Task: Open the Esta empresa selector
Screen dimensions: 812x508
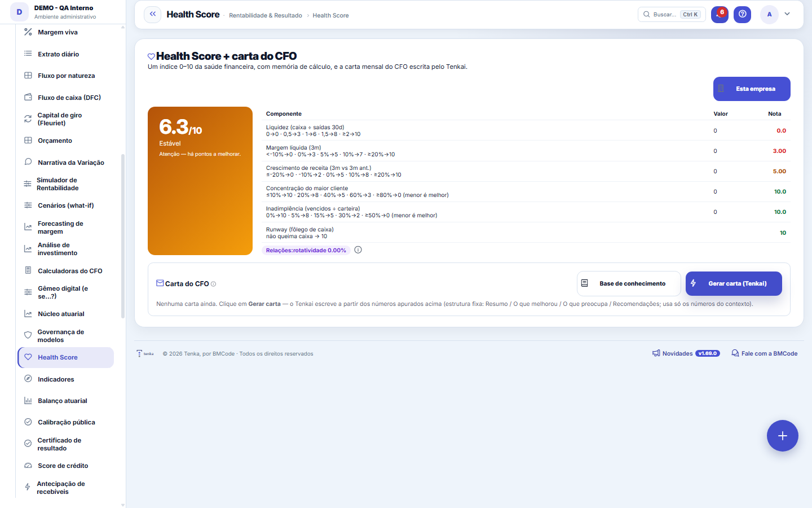Action: [x=752, y=89]
